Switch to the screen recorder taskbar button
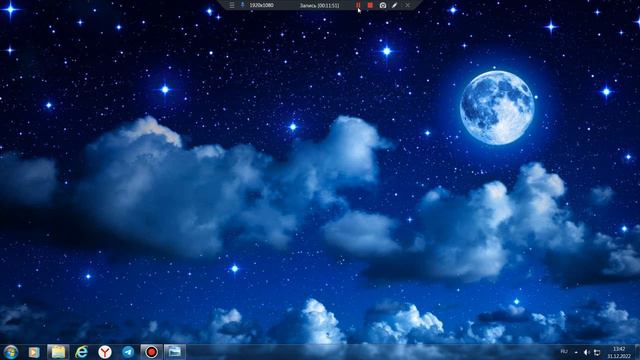The image size is (640, 360). [151, 352]
